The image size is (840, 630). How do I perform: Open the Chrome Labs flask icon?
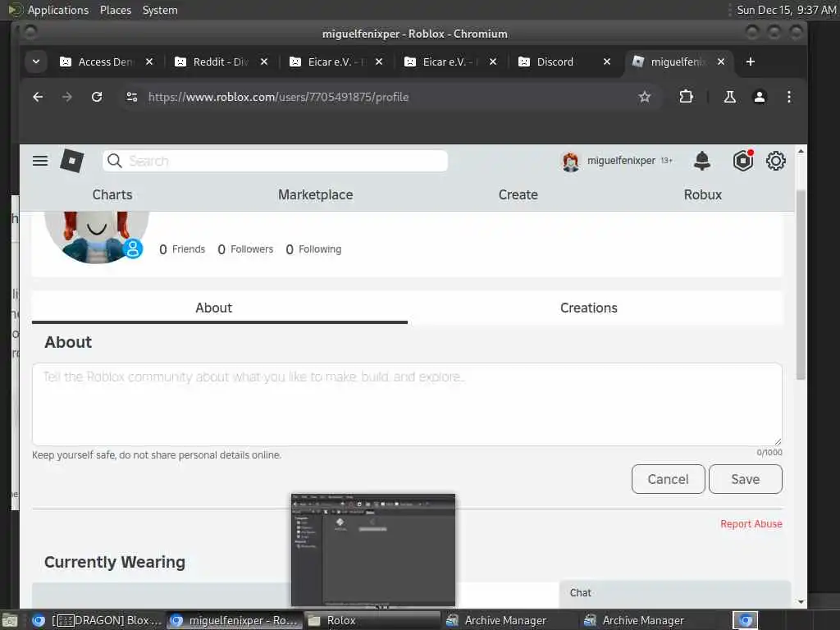(729, 97)
